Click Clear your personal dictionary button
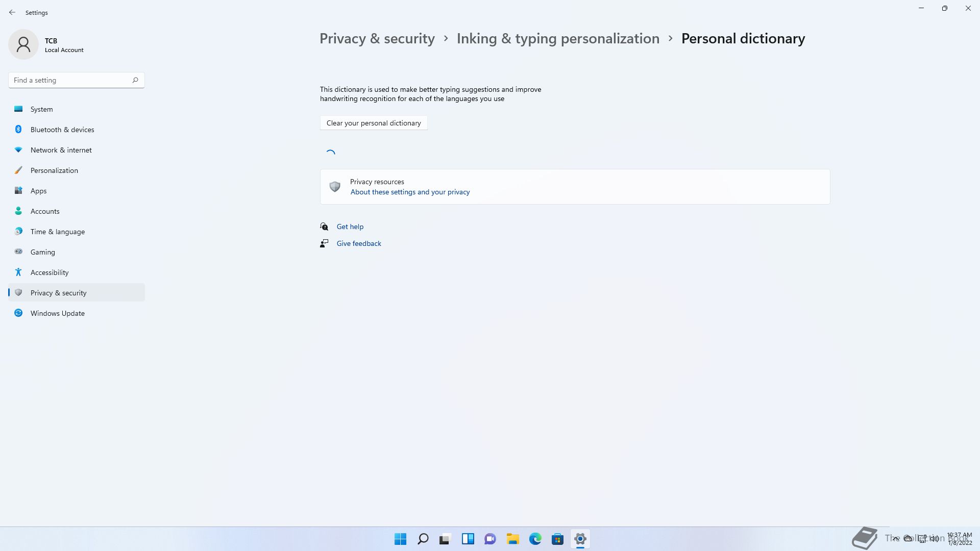This screenshot has height=551, width=980. (x=374, y=123)
